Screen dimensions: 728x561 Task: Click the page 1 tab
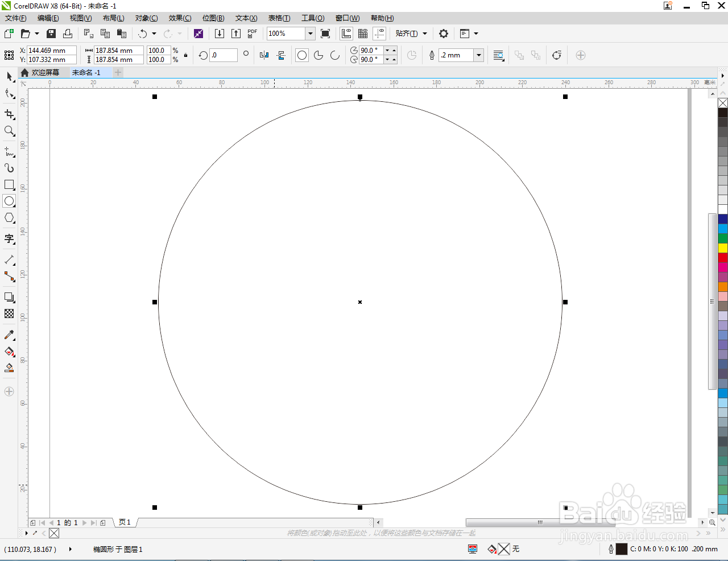click(125, 522)
